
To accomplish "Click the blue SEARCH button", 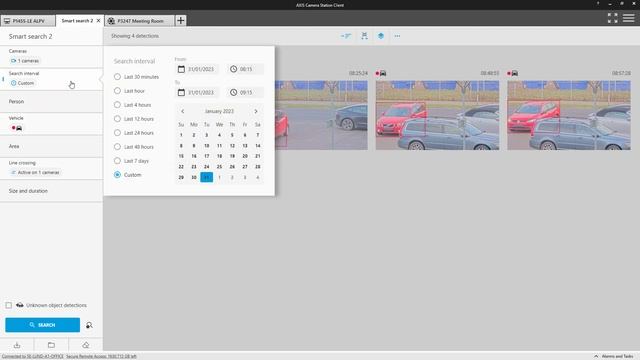I will click(42, 325).
